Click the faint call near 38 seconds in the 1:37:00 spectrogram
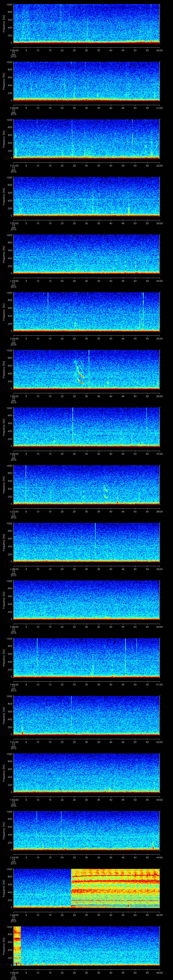The width and height of the screenshot is (173, 980). point(106,492)
